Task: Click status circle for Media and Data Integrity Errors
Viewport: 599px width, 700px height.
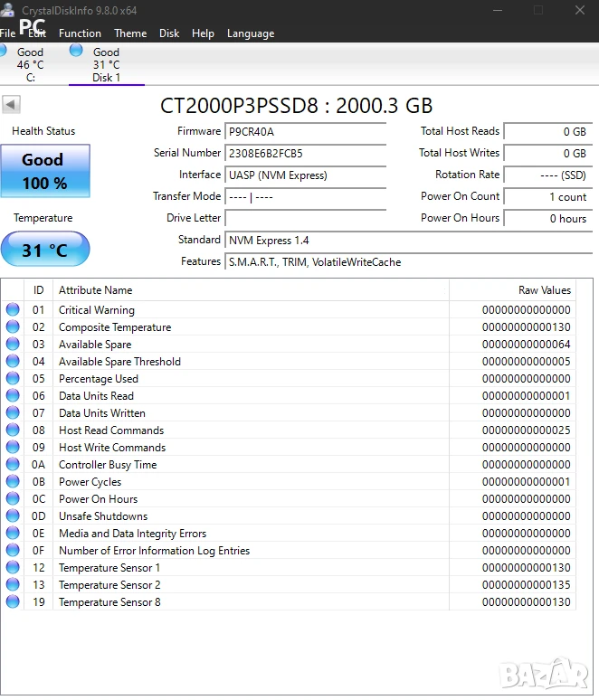Action: point(13,533)
